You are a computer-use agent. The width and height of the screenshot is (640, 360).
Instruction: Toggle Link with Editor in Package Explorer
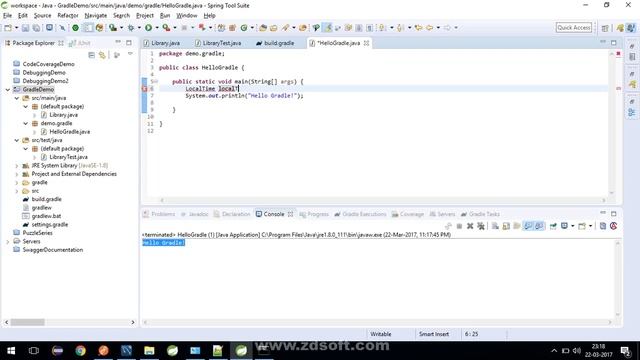click(x=102, y=55)
